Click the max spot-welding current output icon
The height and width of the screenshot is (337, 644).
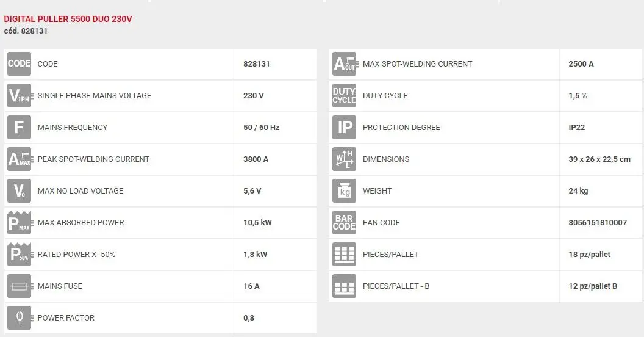tap(344, 64)
